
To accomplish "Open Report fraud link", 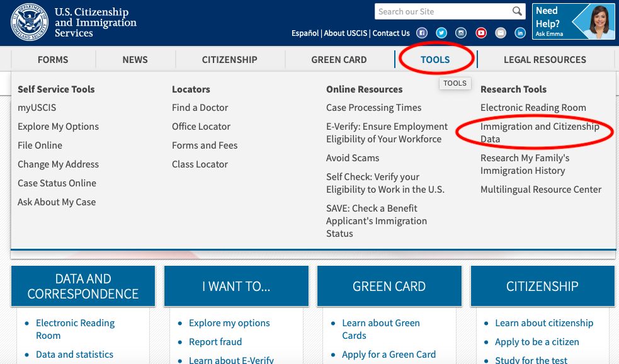I will pos(215,342).
